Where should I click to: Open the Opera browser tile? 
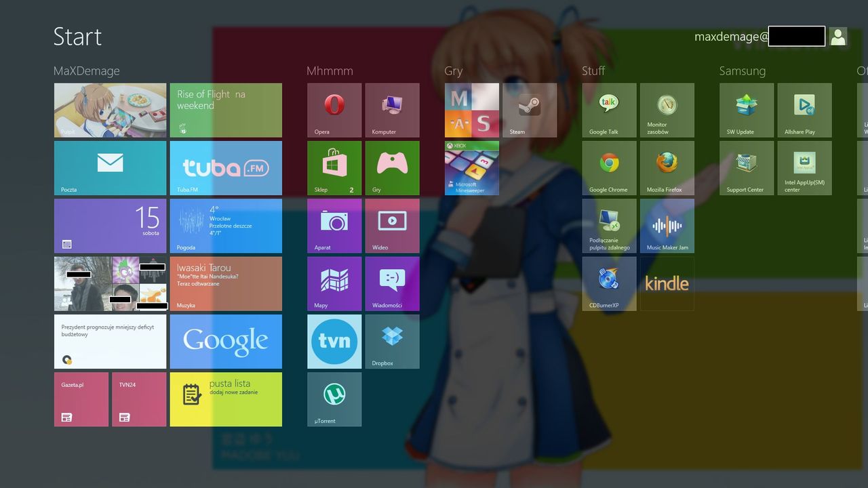(x=334, y=110)
